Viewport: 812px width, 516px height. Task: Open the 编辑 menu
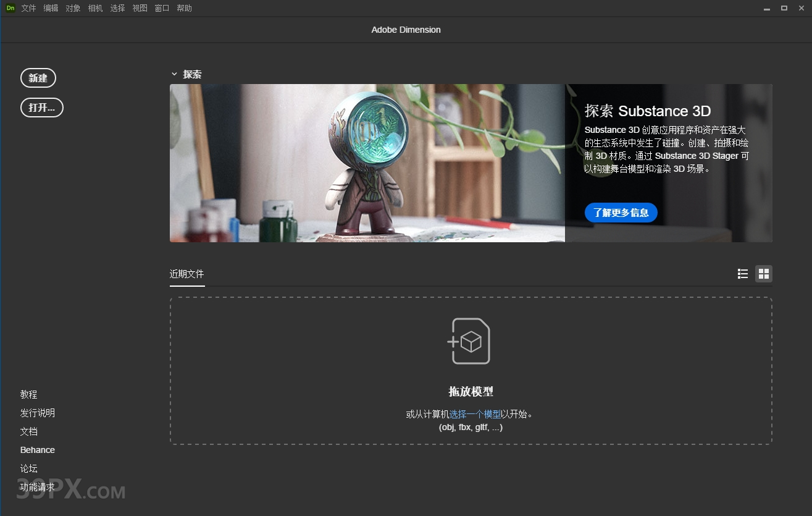click(x=51, y=8)
